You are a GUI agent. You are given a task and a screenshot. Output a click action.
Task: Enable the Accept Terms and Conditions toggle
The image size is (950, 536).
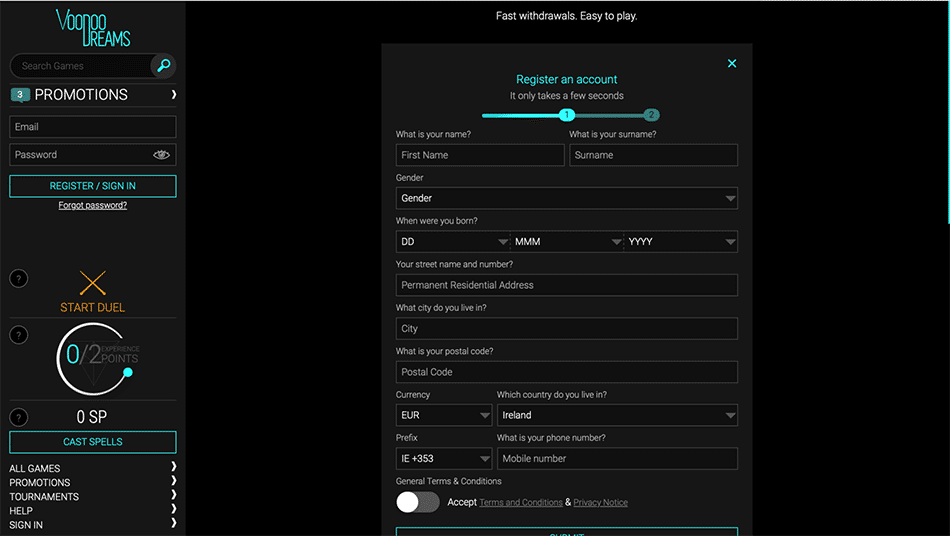417,502
